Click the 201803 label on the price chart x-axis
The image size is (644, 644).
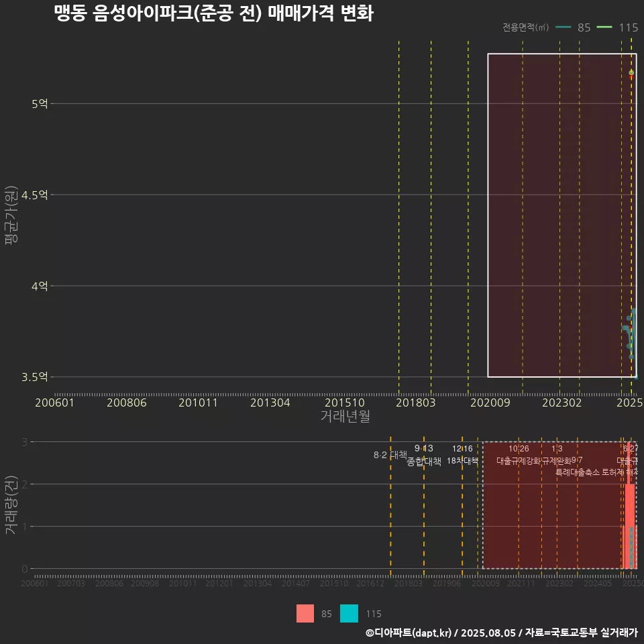(416, 402)
